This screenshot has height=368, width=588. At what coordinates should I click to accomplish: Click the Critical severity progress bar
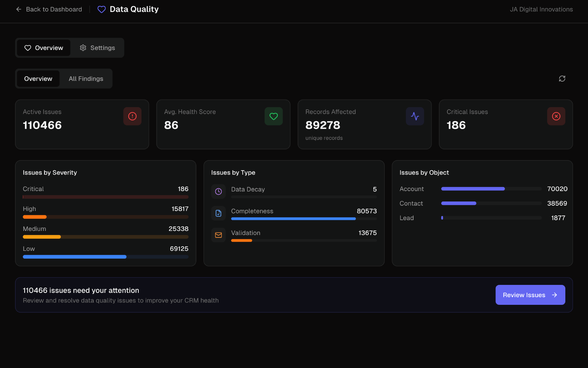[x=106, y=197]
